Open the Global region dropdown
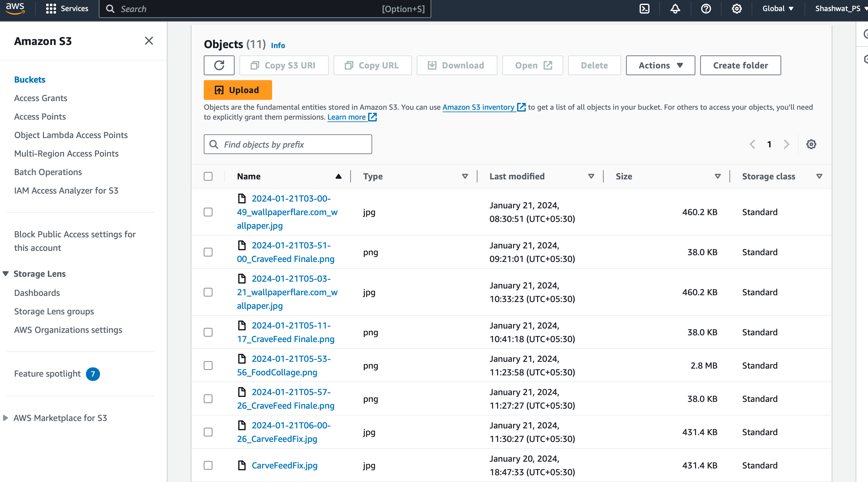The width and height of the screenshot is (868, 482). (x=778, y=9)
